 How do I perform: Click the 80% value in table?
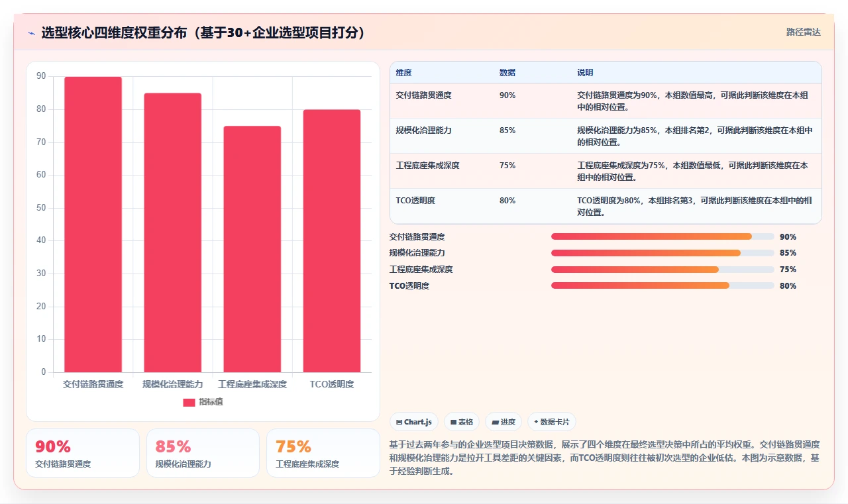coord(507,201)
